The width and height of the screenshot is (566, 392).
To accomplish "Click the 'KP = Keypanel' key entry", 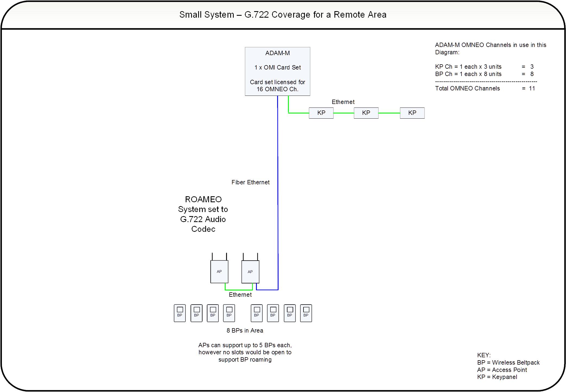I will (x=497, y=377).
